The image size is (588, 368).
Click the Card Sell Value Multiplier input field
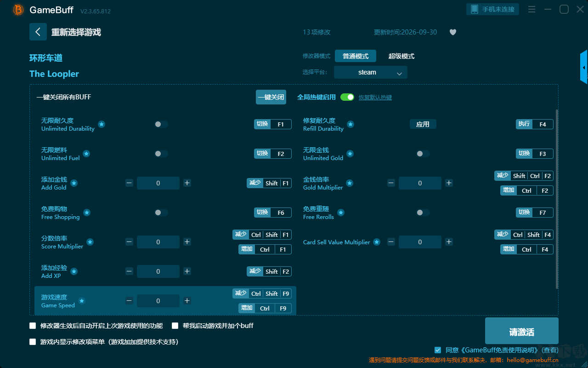[x=420, y=242]
